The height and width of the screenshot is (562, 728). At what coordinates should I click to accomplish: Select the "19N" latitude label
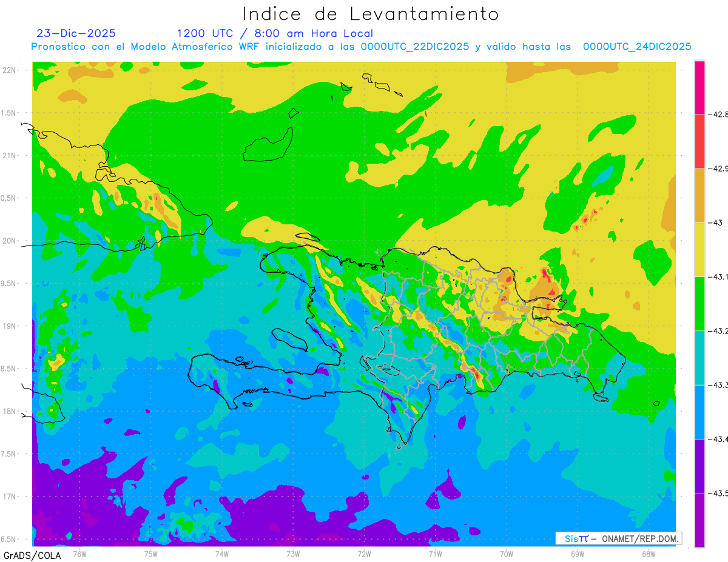[10, 326]
